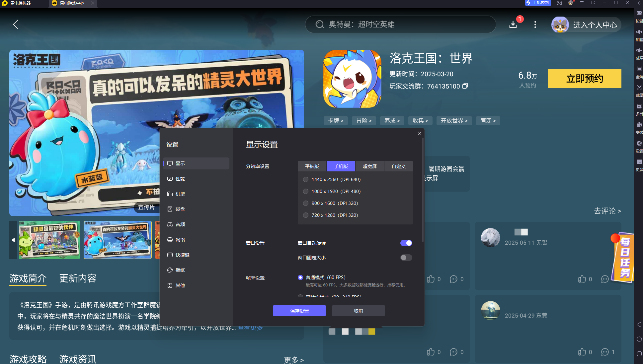The width and height of the screenshot is (643, 364).
Task: Open 机型 settings section
Action: coord(196,194)
